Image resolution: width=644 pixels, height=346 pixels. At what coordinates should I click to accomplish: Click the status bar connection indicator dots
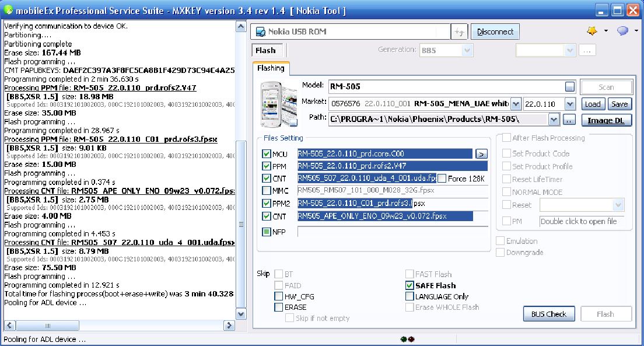pyautogui.click(x=407, y=339)
